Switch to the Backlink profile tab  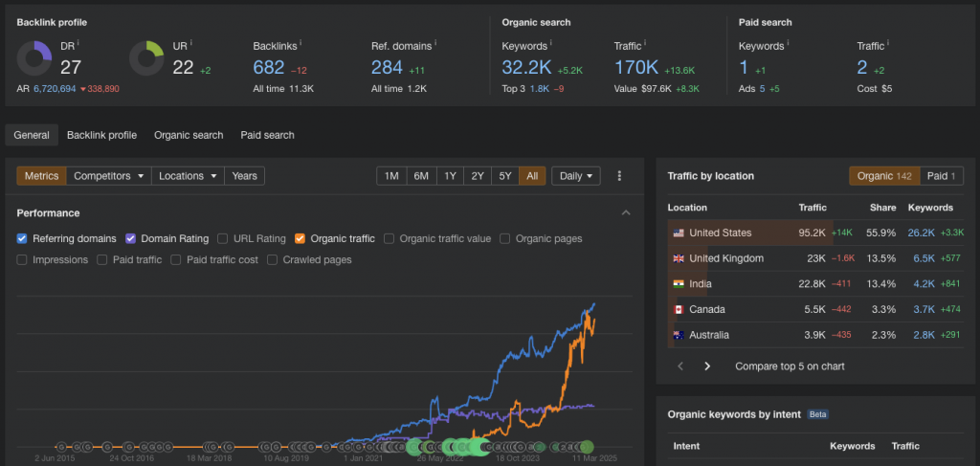click(x=101, y=135)
